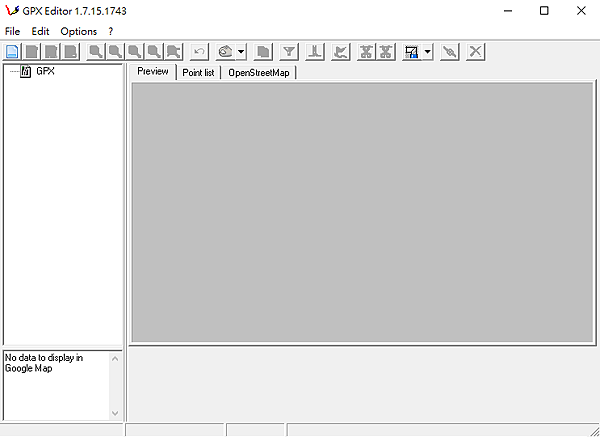
Task: Open the Edit menu
Action: click(41, 31)
